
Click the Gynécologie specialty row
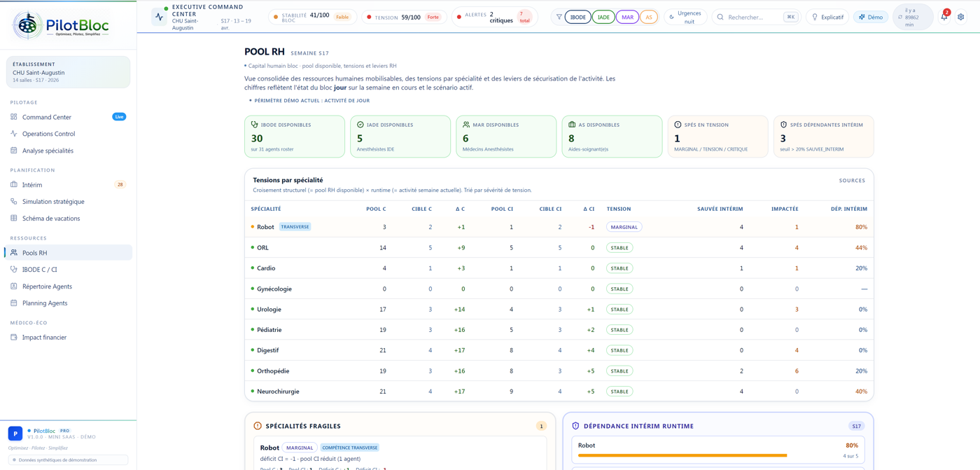click(x=559, y=289)
